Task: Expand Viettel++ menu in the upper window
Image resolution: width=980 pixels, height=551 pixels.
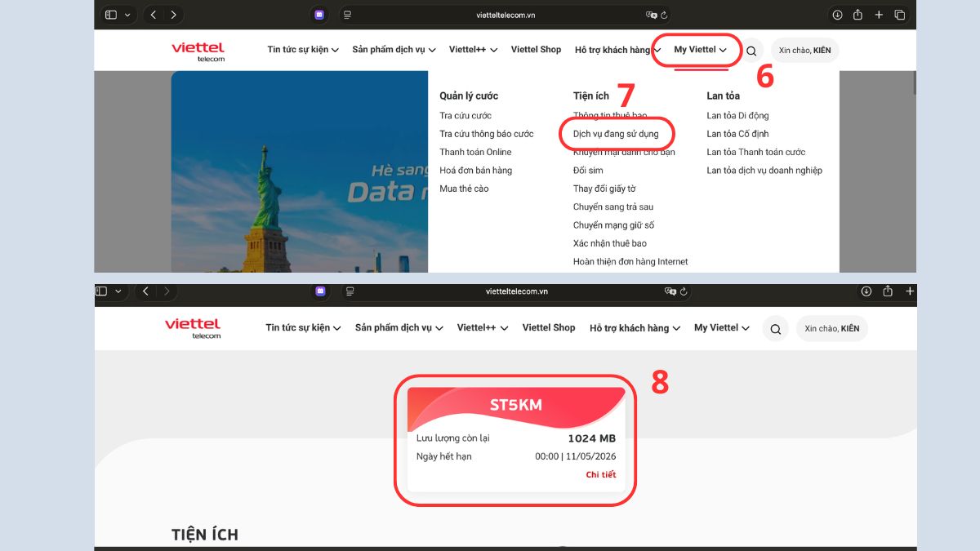Action: coord(474,50)
